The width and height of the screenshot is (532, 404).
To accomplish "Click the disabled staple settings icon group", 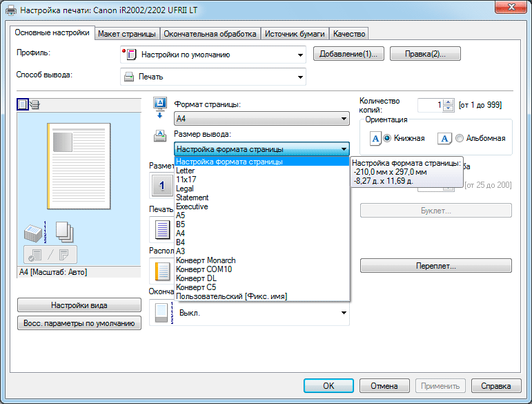I will point(50,255).
